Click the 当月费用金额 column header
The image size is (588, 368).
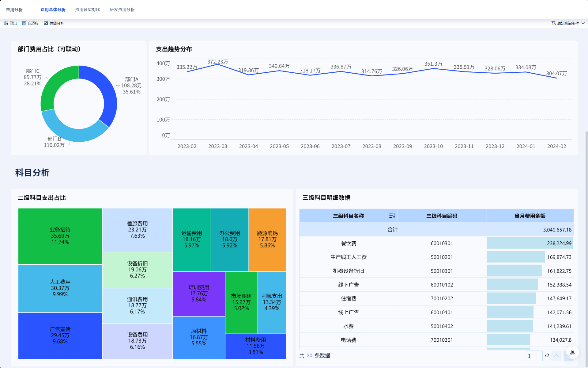[530, 216]
